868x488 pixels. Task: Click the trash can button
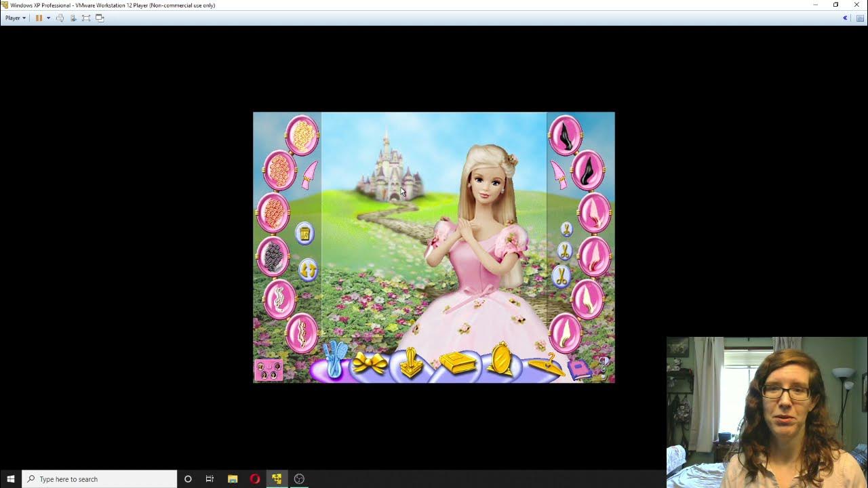tap(304, 233)
